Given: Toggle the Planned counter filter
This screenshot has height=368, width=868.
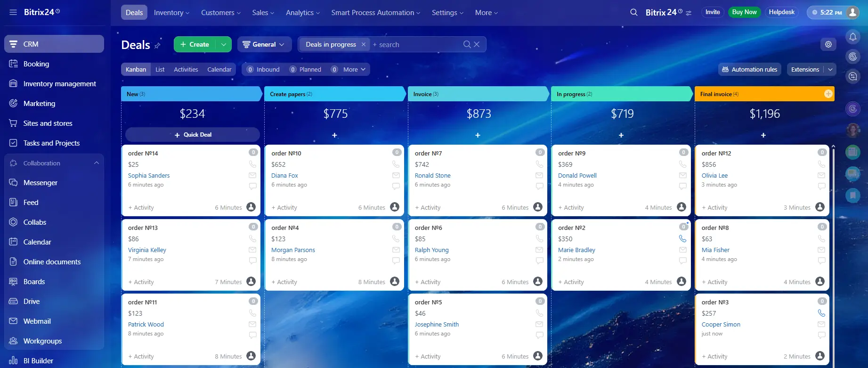Looking at the screenshot, I should point(305,69).
